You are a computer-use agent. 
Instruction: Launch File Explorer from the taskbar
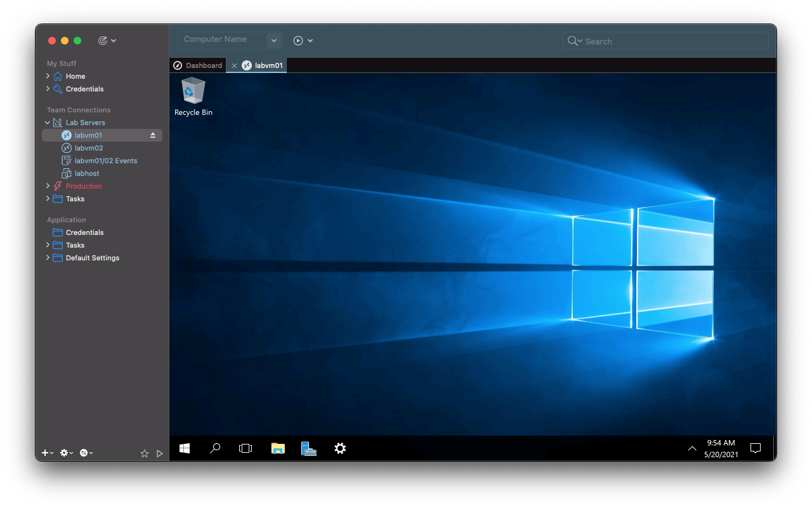click(x=278, y=448)
